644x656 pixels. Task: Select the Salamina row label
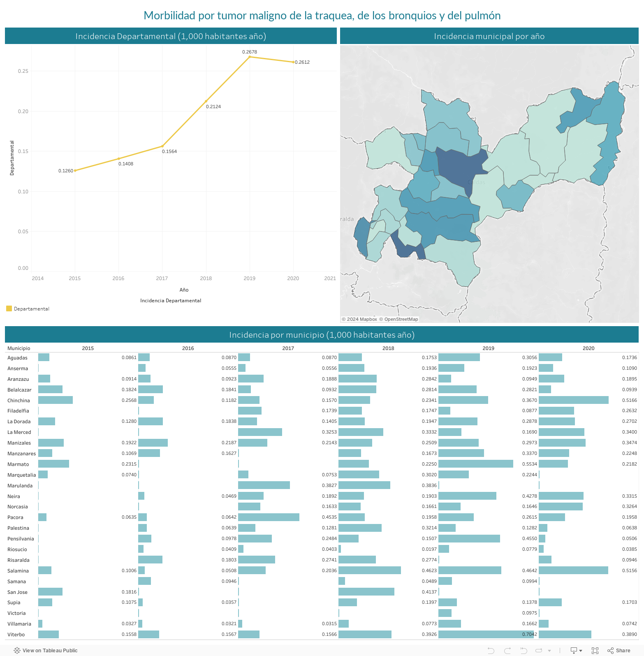coord(18,571)
